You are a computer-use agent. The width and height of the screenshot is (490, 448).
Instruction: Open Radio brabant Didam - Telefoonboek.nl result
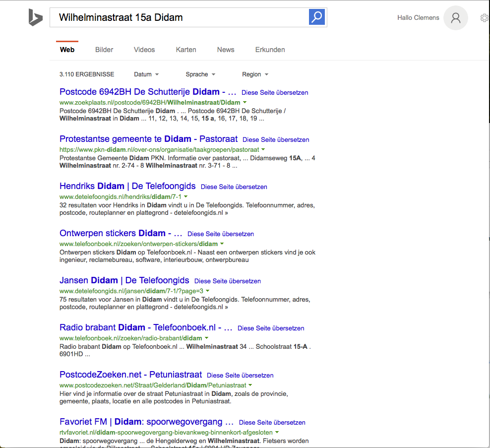pyautogui.click(x=146, y=327)
